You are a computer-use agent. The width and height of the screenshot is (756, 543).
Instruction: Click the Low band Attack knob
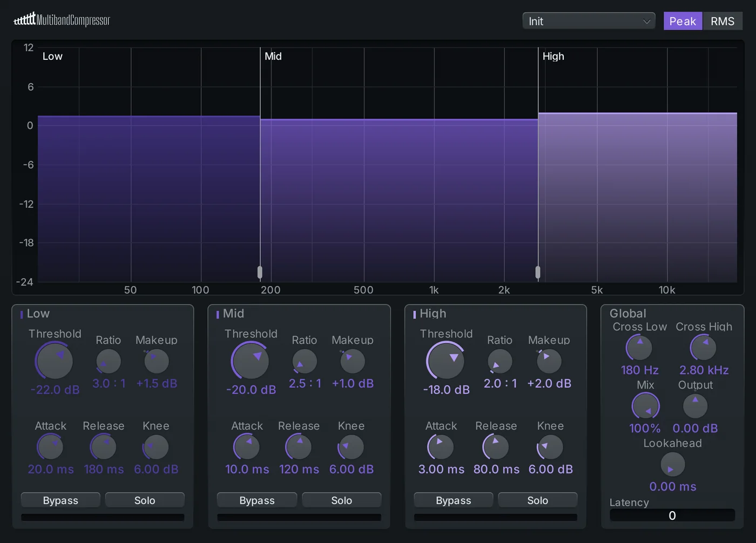click(x=50, y=447)
